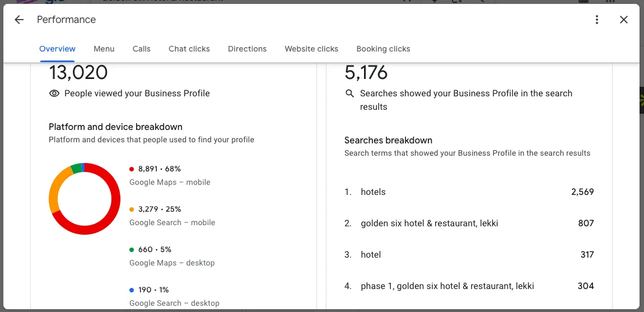Switch to the Overview tab
The width and height of the screenshot is (644, 312).
(x=57, y=49)
